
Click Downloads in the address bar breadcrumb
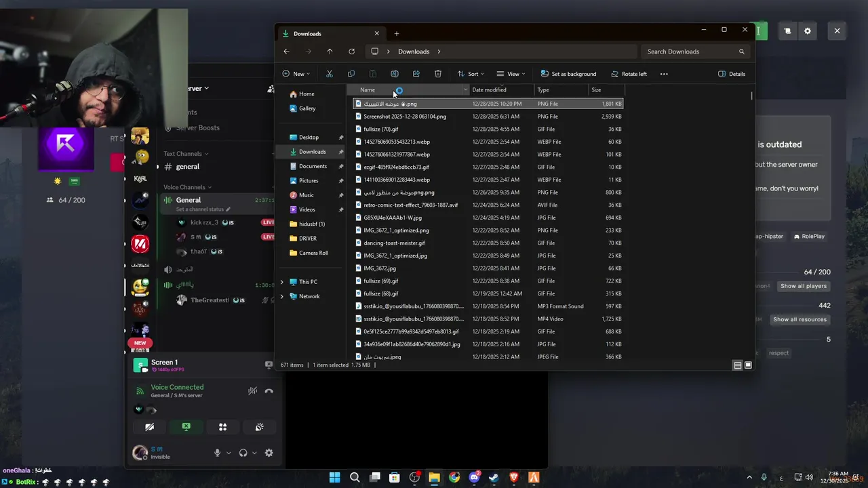[414, 52]
